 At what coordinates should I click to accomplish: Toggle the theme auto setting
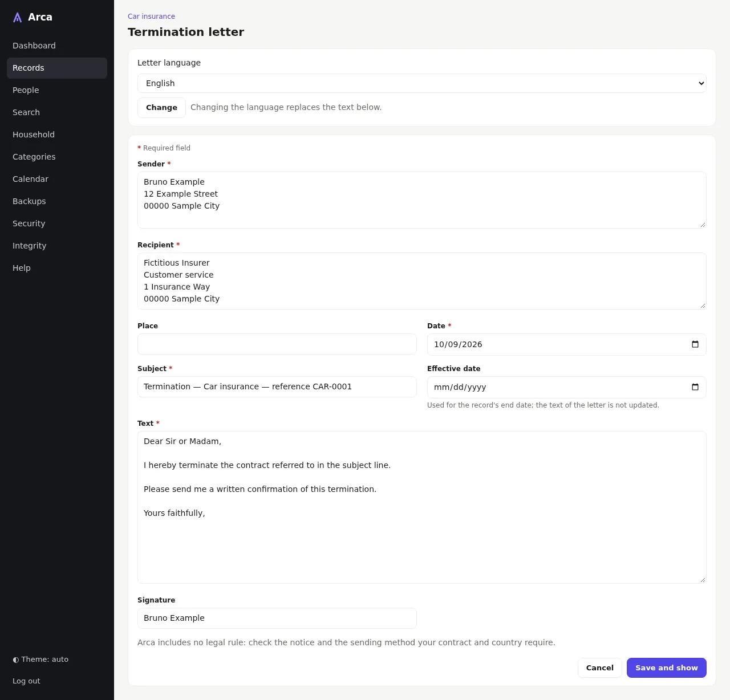pos(40,660)
